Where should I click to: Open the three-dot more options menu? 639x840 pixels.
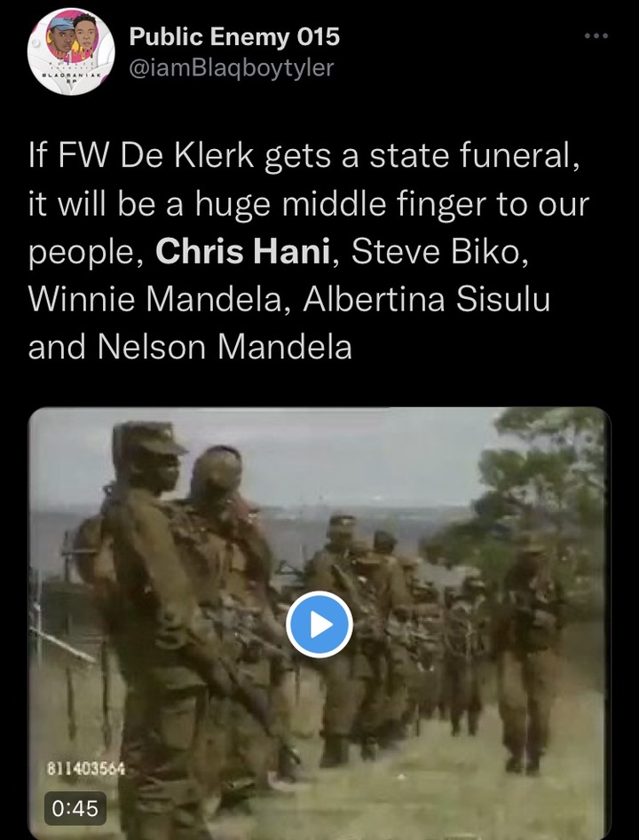[596, 35]
